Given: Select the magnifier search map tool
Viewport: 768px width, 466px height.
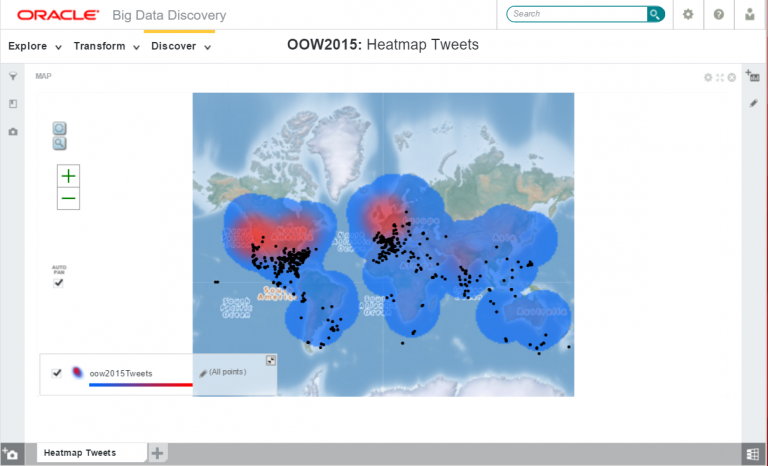Looking at the screenshot, I should [59, 143].
